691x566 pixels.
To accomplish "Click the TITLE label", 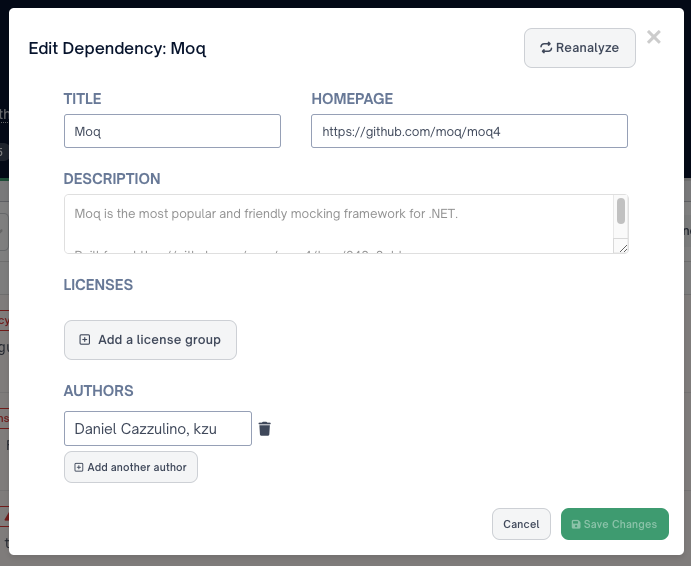I will point(82,99).
